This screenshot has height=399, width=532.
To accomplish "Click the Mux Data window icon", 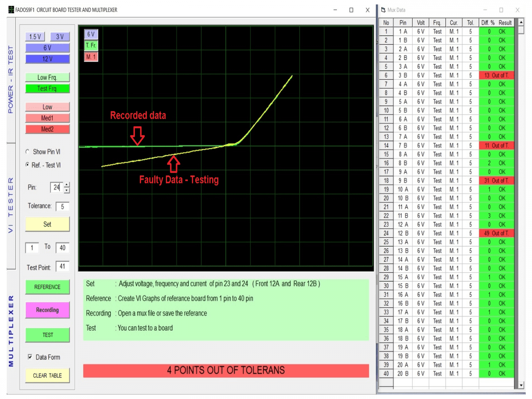I will click(x=383, y=10).
